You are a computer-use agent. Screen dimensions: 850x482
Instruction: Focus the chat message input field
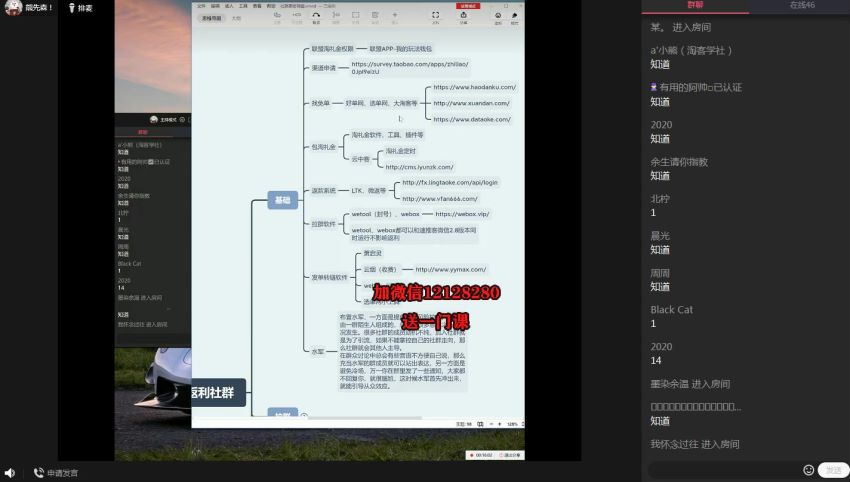click(x=724, y=470)
